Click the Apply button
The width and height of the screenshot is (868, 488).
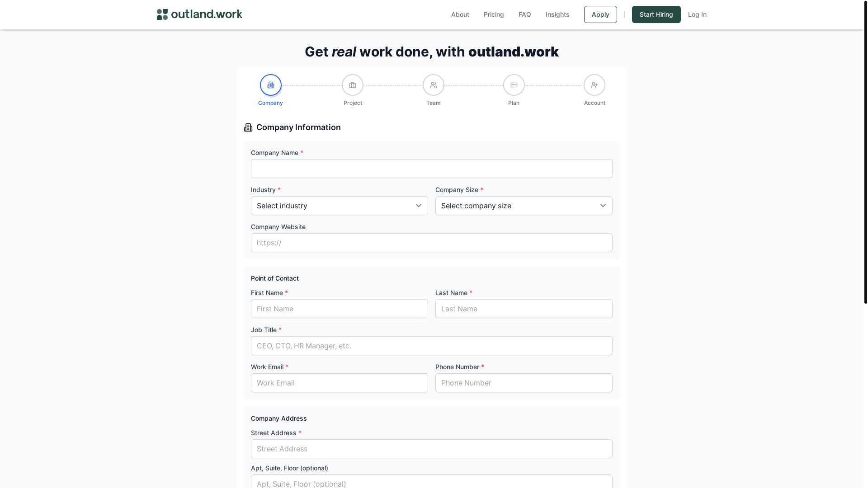(600, 14)
